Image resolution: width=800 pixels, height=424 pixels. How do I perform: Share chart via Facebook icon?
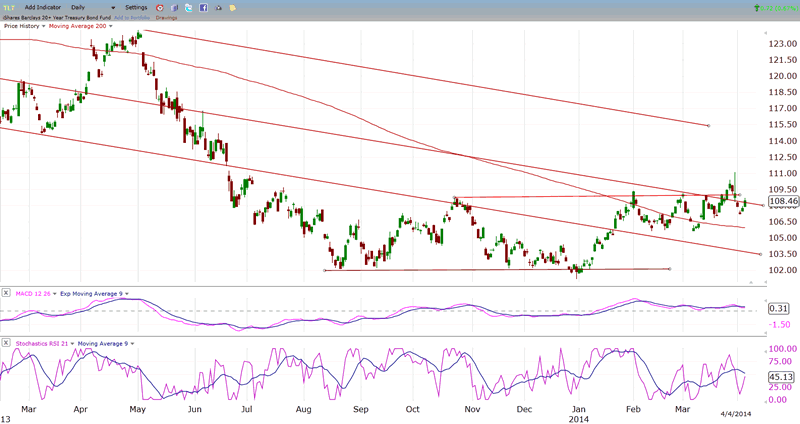[x=203, y=7]
